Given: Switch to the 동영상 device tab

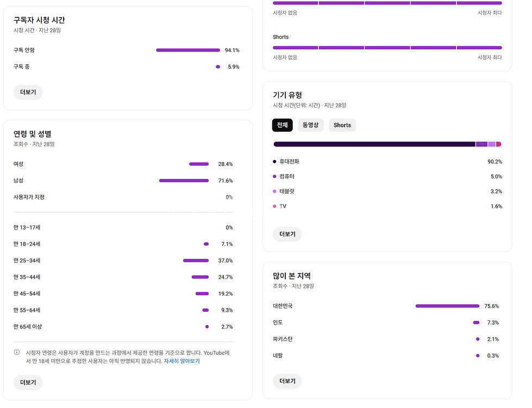Looking at the screenshot, I should pos(310,125).
